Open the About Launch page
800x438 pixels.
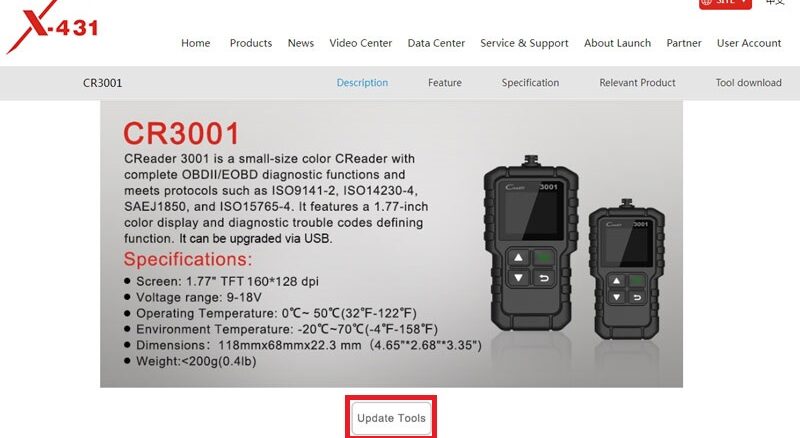(617, 43)
